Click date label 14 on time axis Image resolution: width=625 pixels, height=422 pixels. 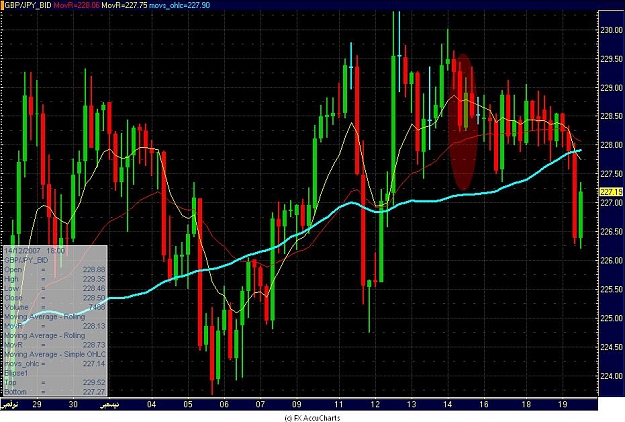(x=448, y=404)
